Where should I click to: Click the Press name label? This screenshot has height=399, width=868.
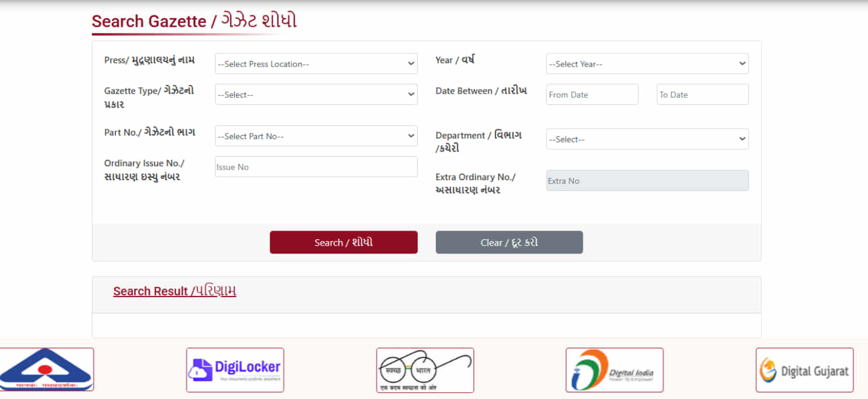[150, 60]
